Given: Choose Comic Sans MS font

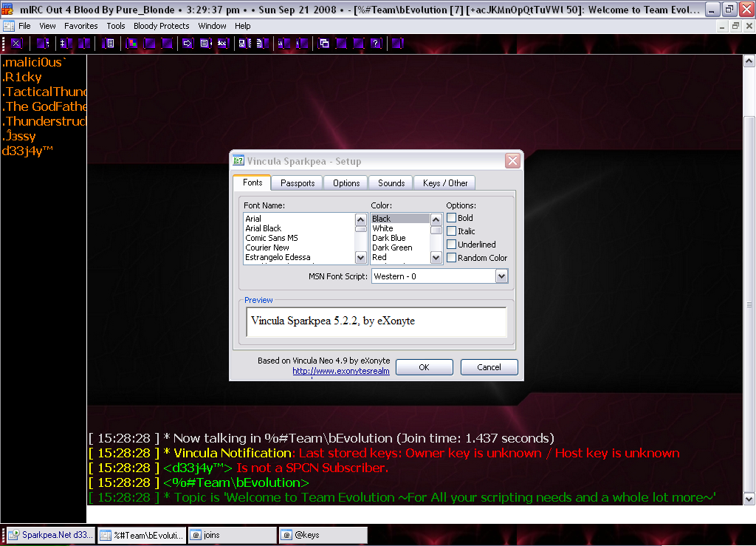Looking at the screenshot, I should [300, 238].
